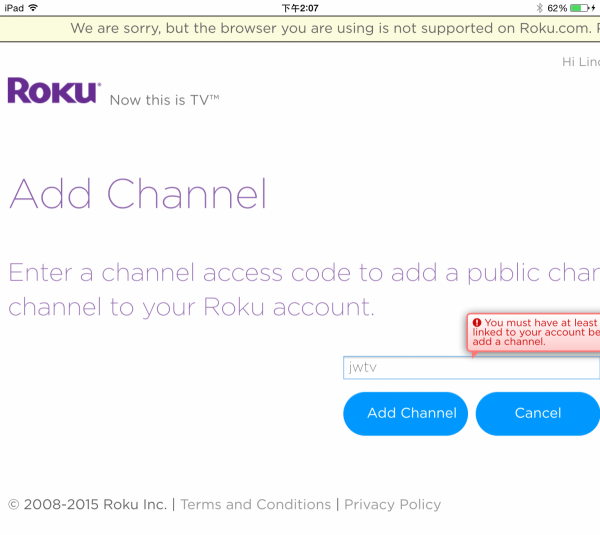Tap the 62% battery percentage
600x535 pixels.
(x=556, y=7)
